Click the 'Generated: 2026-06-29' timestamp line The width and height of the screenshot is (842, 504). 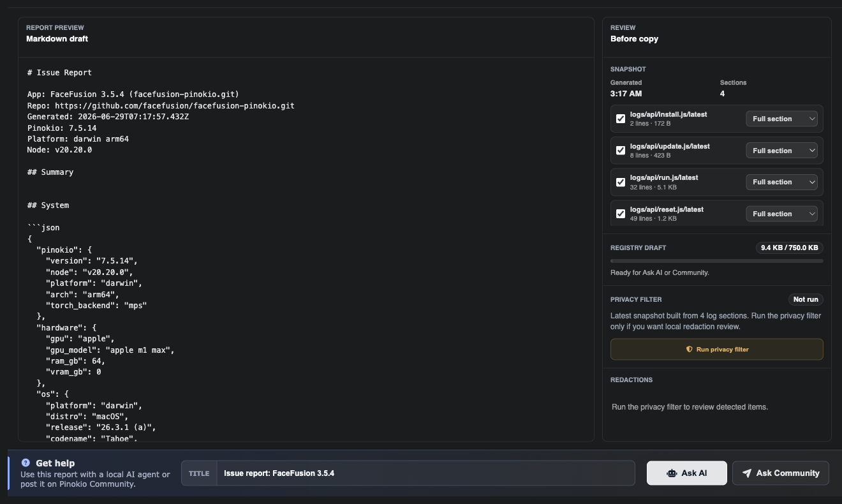click(108, 117)
